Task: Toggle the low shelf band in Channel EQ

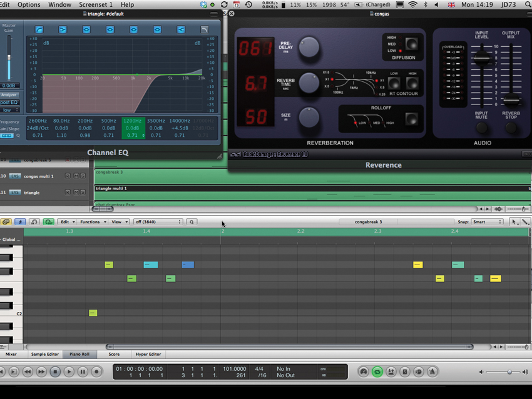Action: (x=63, y=29)
